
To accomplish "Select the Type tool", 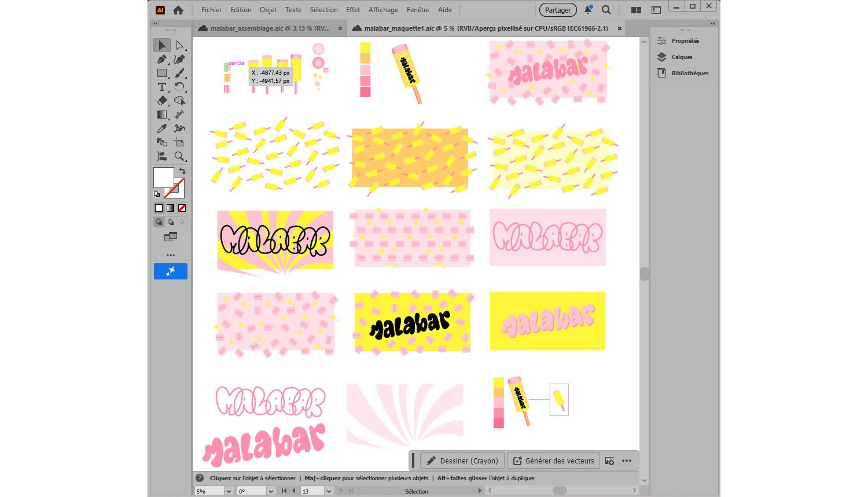I will click(161, 87).
